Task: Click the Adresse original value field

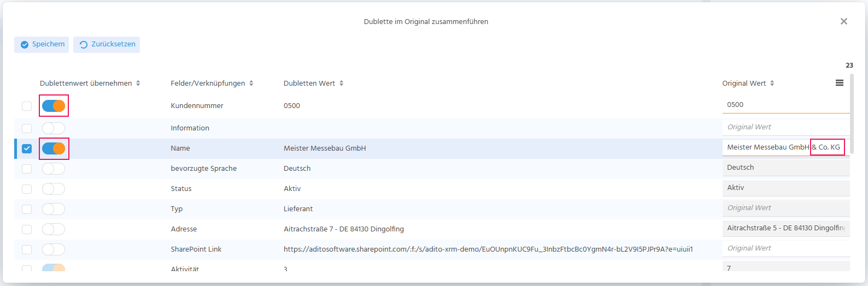Action: tap(786, 228)
